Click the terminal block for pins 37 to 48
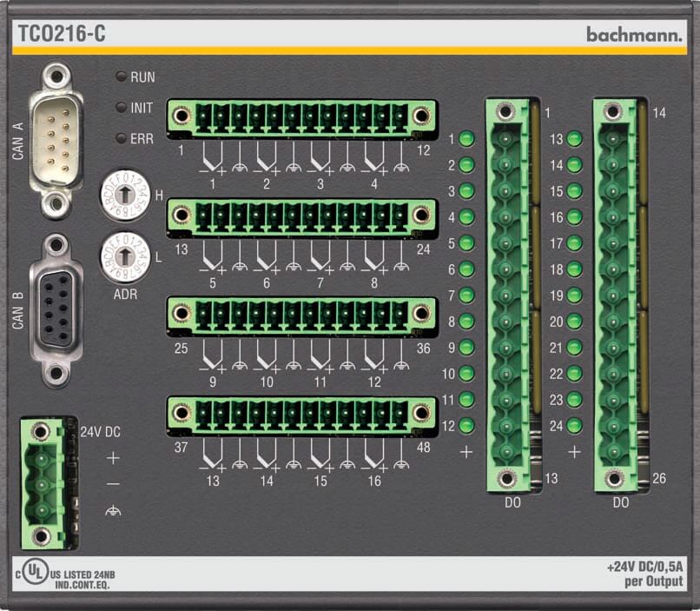 [x=301, y=415]
